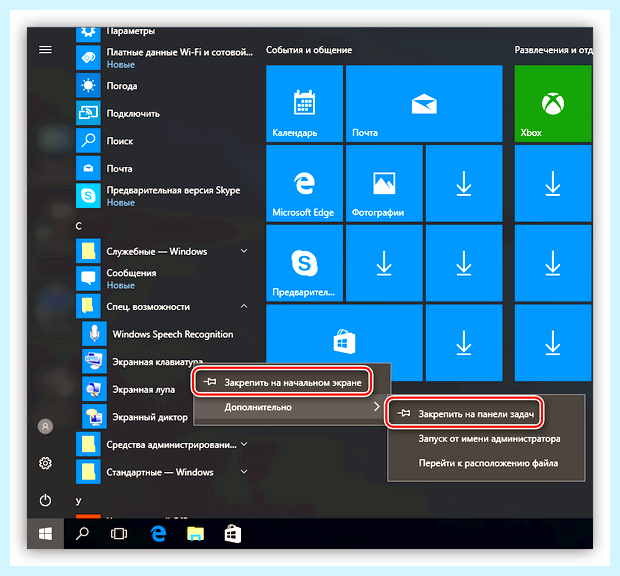620x576 pixels.
Task: Click the События и общение group heading
Action: click(x=309, y=50)
